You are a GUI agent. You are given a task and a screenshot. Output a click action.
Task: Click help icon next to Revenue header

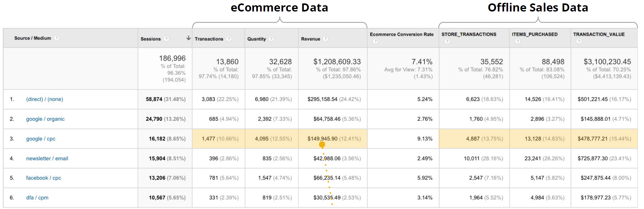pyautogui.click(x=325, y=39)
